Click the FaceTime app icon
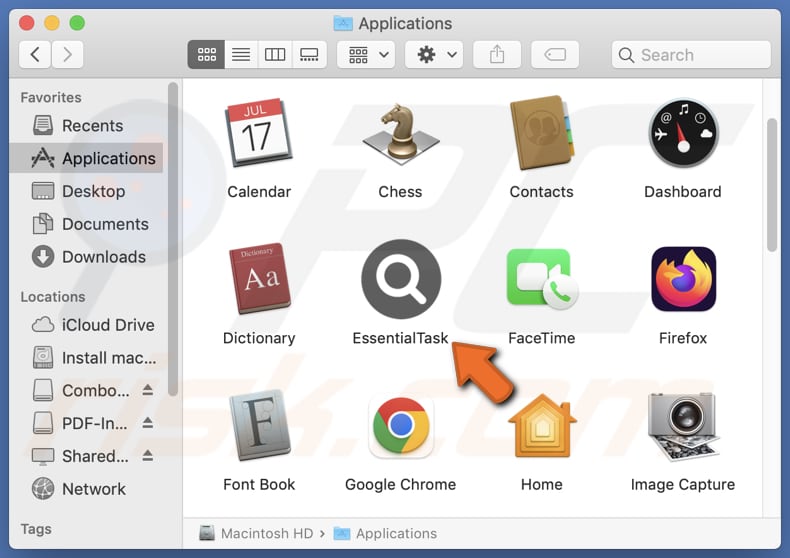Viewport: 790px width, 558px height. 542,278
